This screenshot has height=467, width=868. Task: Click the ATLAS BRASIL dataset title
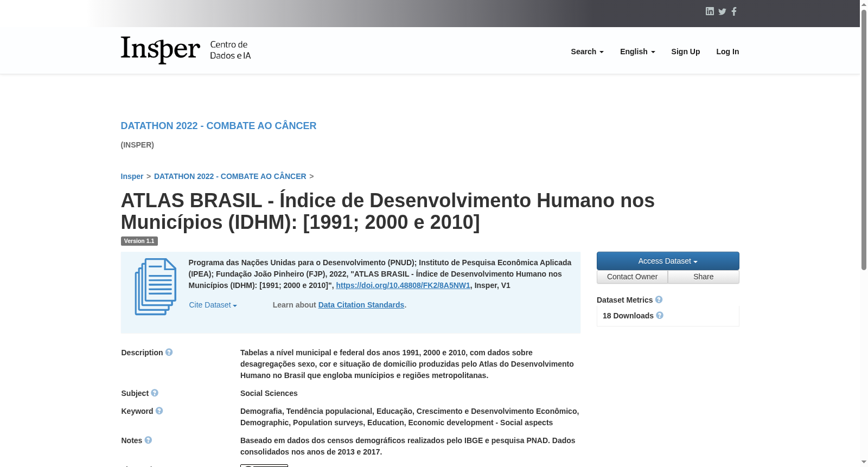[x=388, y=211]
